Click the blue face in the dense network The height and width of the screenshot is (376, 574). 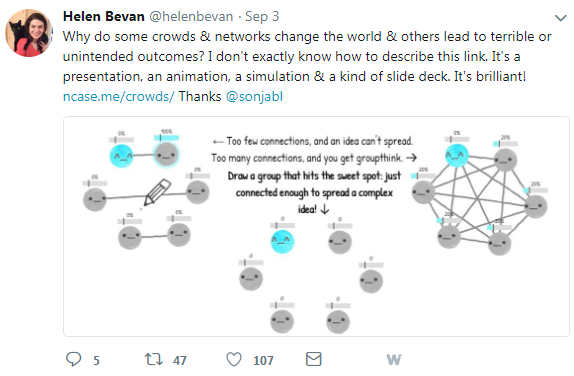coord(456,155)
